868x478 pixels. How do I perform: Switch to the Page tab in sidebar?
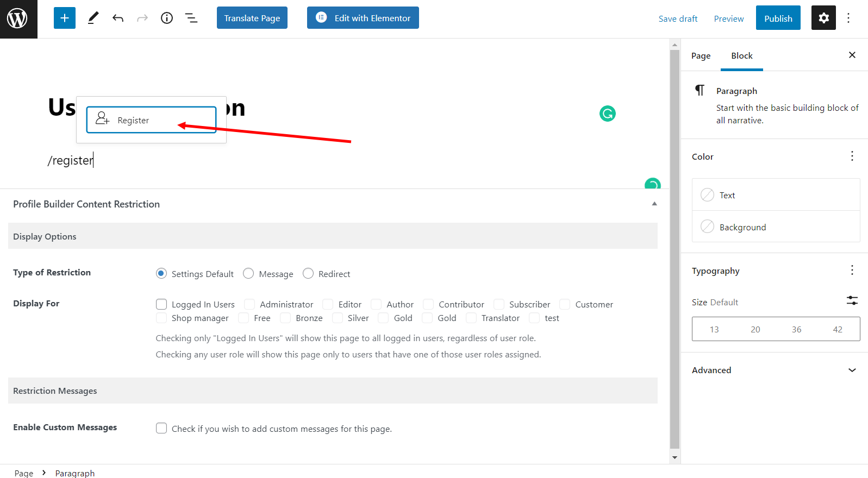click(x=701, y=55)
